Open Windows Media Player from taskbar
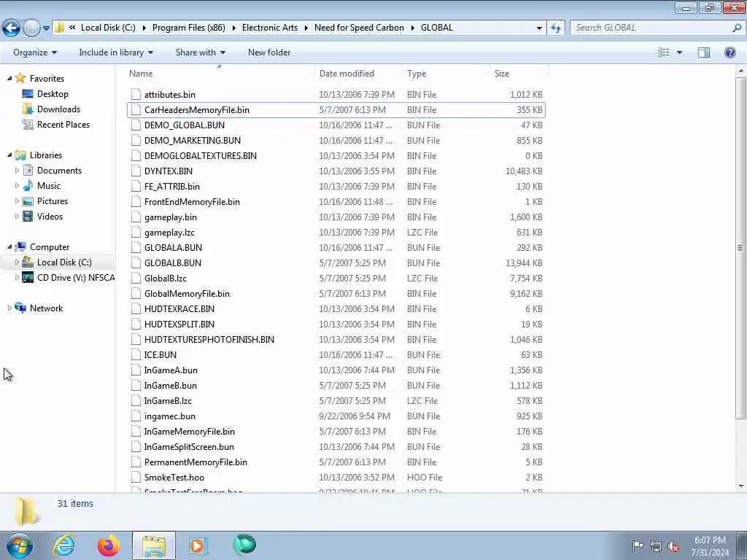 (x=198, y=545)
